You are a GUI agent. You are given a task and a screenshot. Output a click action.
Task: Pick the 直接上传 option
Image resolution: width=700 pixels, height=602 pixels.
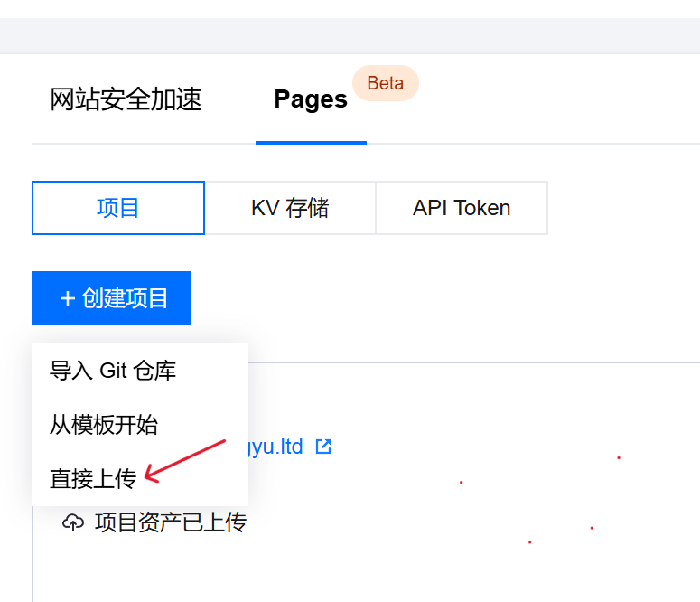(x=92, y=479)
